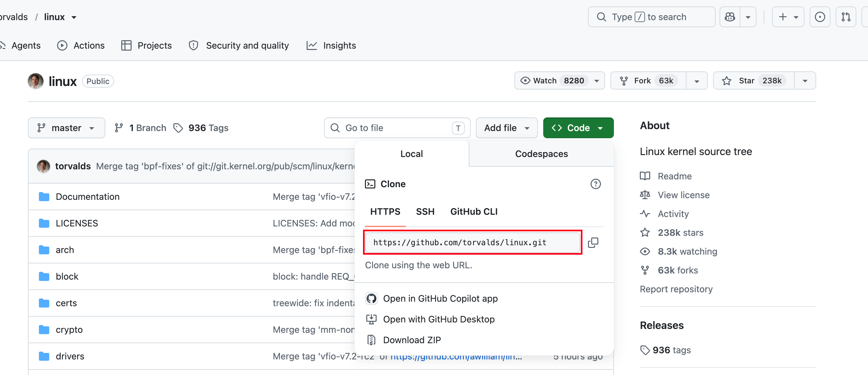Click the Activity pulse icon
Screen dimensions: 868x375
(645, 214)
